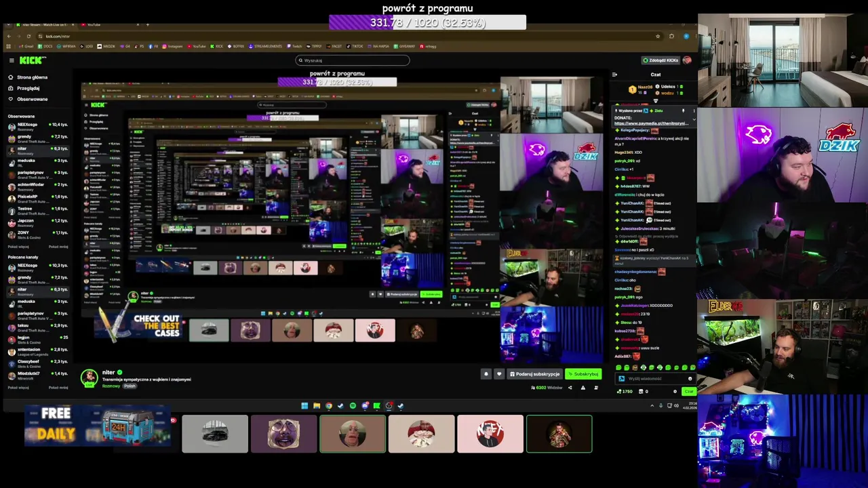Focus the Wyślij wiadomość chat input
This screenshot has height=488, width=868.
click(656, 379)
